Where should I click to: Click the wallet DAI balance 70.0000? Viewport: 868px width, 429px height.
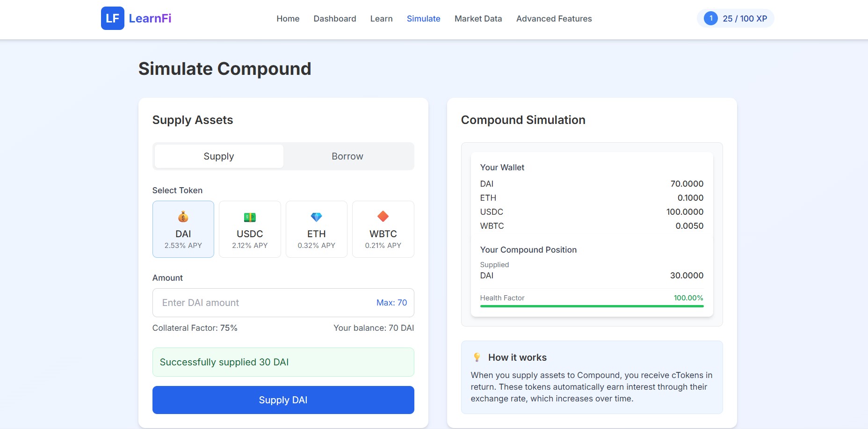coord(687,184)
